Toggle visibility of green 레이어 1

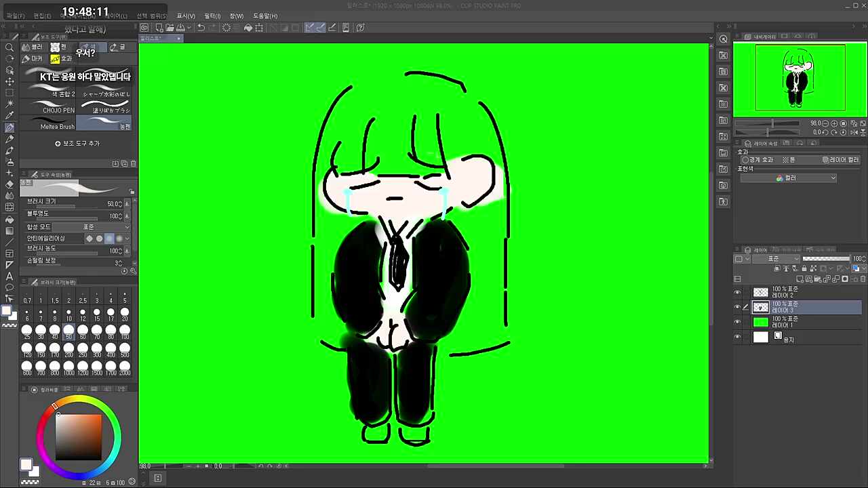738,322
